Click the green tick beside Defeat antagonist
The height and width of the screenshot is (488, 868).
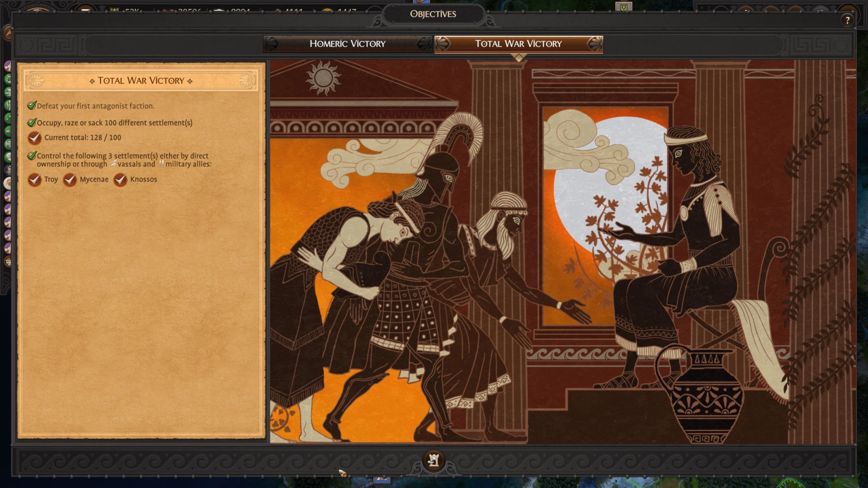(32, 105)
